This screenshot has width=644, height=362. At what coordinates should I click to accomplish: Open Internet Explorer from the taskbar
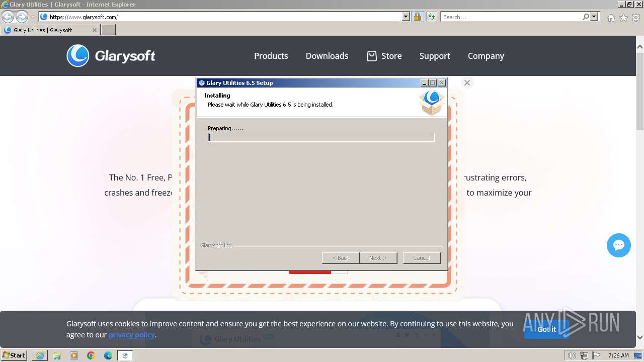40,355
